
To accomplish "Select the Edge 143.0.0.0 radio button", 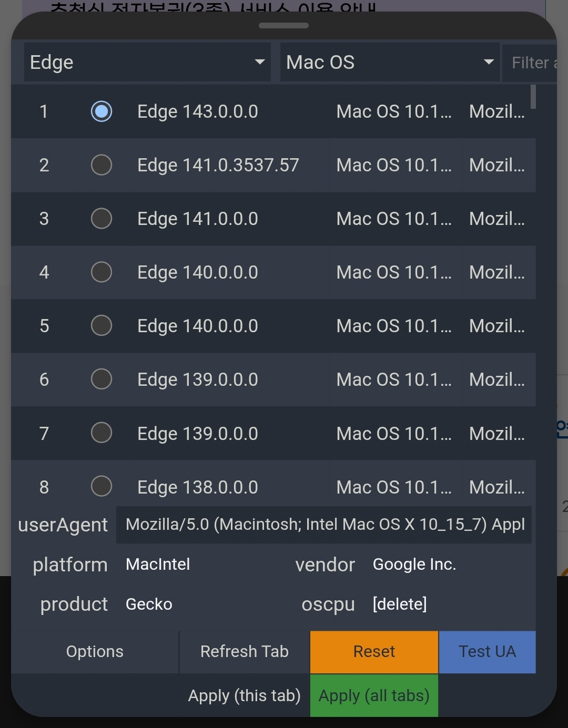I will [x=102, y=111].
